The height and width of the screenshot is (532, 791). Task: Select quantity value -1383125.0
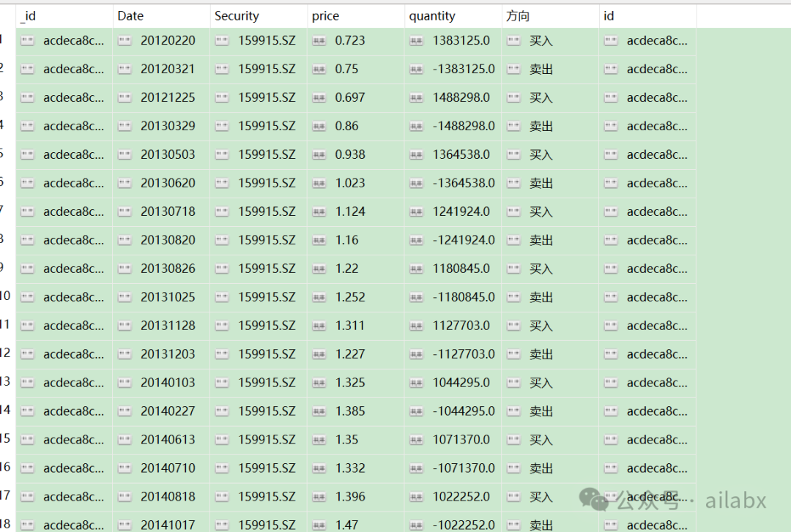[464, 69]
